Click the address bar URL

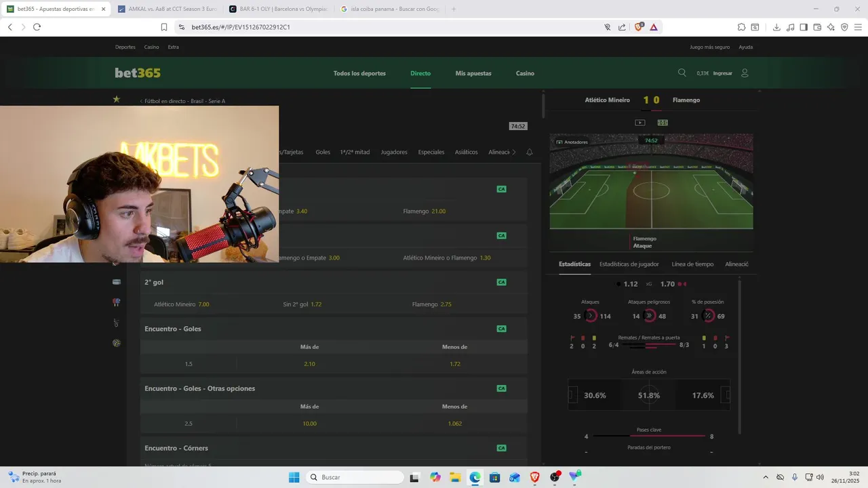pyautogui.click(x=241, y=27)
